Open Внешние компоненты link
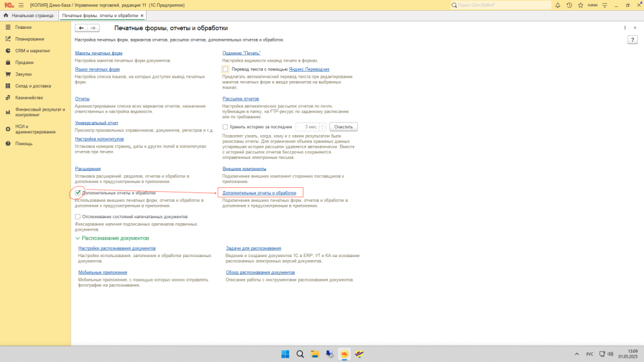The width and height of the screenshot is (644, 362). 245,168
